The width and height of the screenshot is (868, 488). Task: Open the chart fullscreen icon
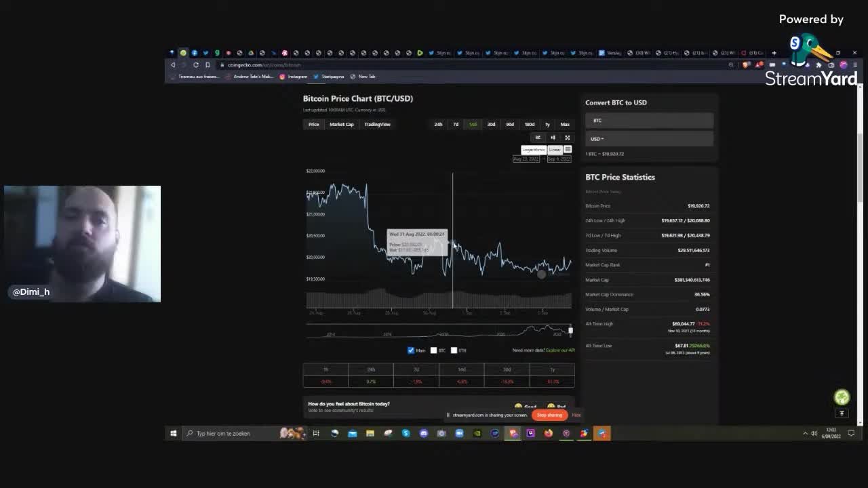[x=568, y=138]
